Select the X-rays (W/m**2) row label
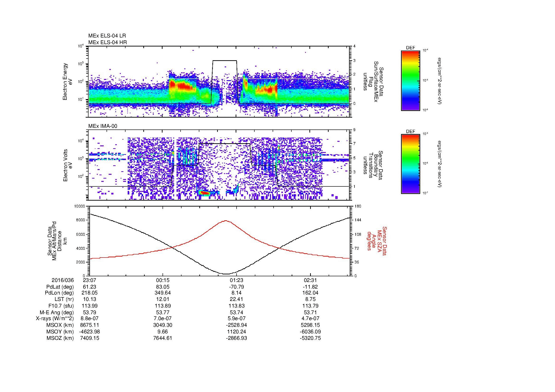The width and height of the screenshot is (555, 392). [x=55, y=318]
